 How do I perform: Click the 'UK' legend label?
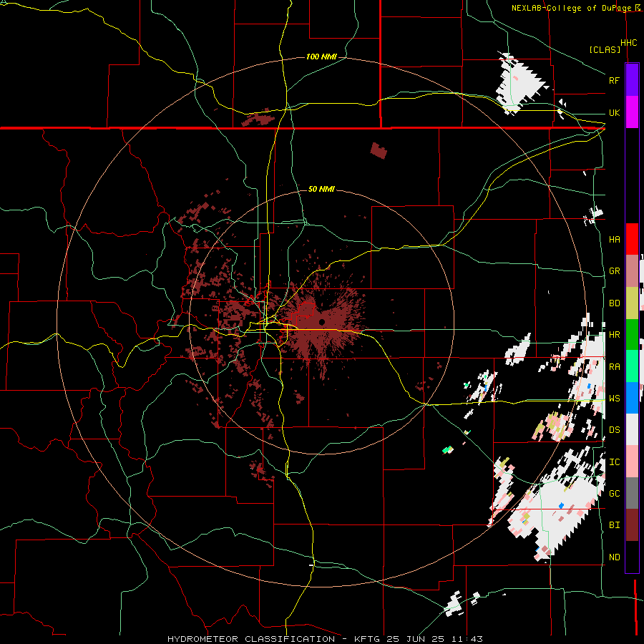pyautogui.click(x=614, y=112)
